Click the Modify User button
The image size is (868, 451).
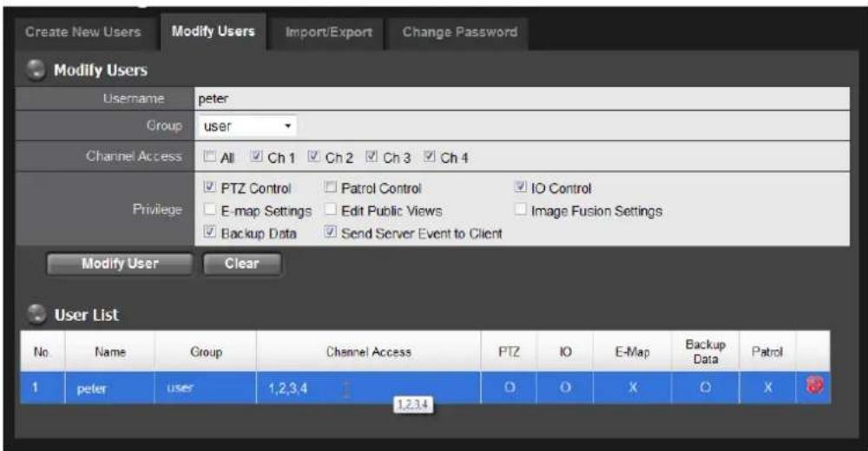[120, 264]
